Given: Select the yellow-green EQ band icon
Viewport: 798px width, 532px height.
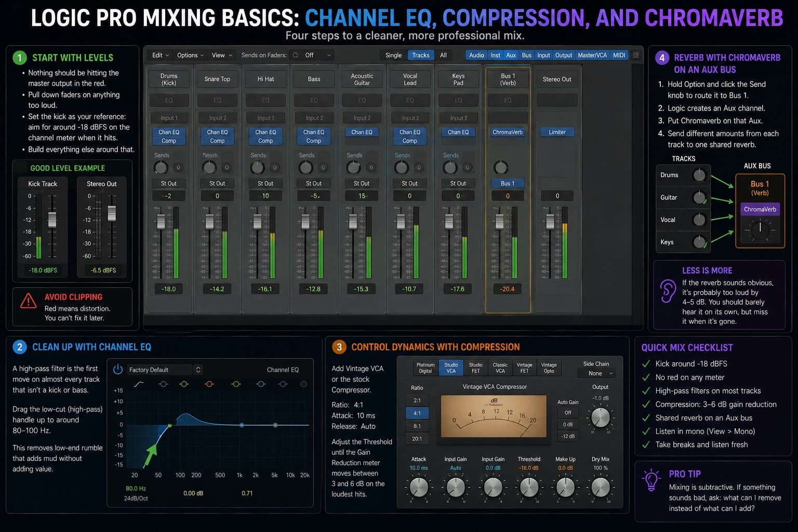Looking at the screenshot, I should 183,384.
